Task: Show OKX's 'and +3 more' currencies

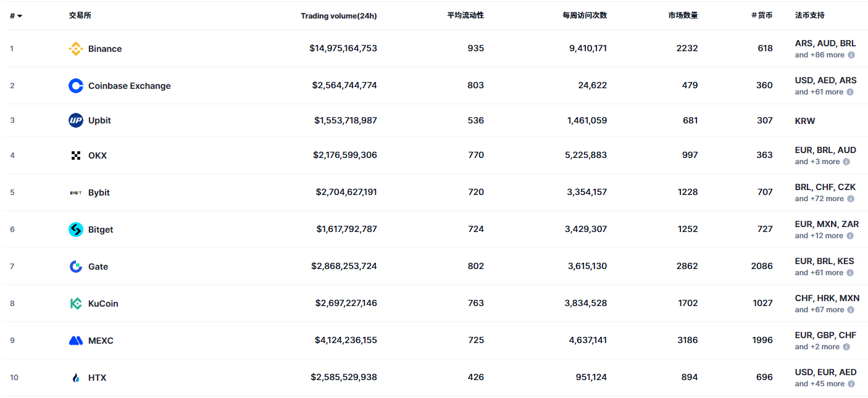Action: click(x=817, y=162)
